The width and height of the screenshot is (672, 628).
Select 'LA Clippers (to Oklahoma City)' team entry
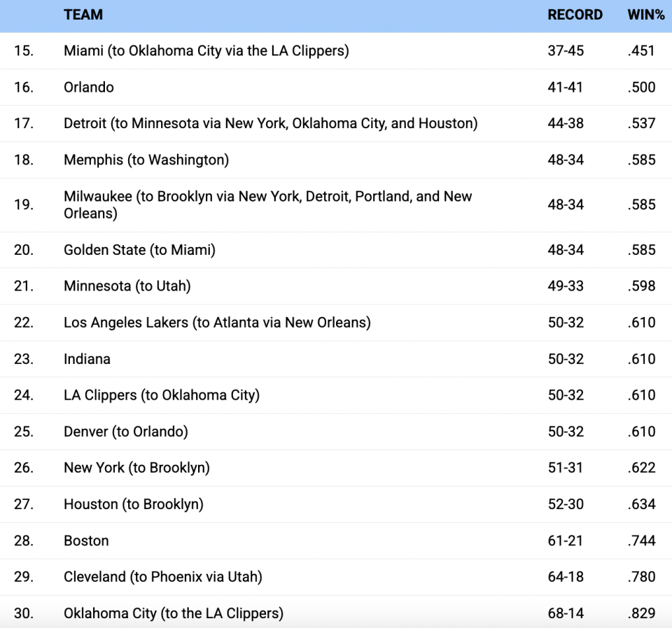(x=162, y=395)
